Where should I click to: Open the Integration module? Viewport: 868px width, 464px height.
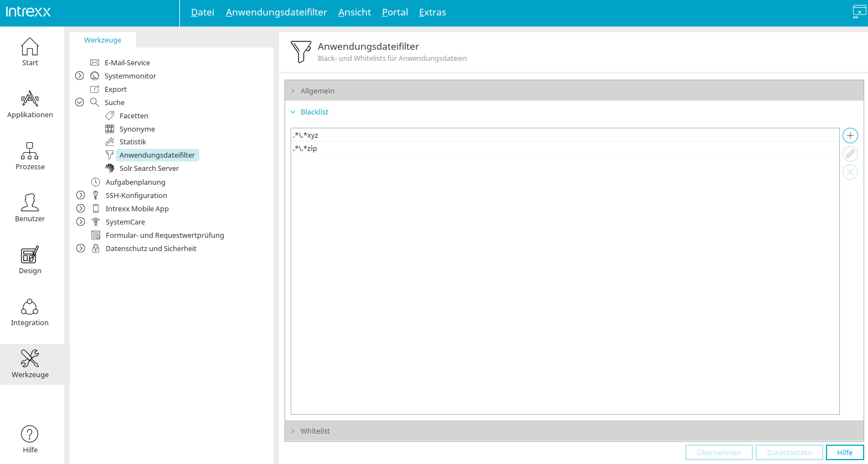pos(30,311)
